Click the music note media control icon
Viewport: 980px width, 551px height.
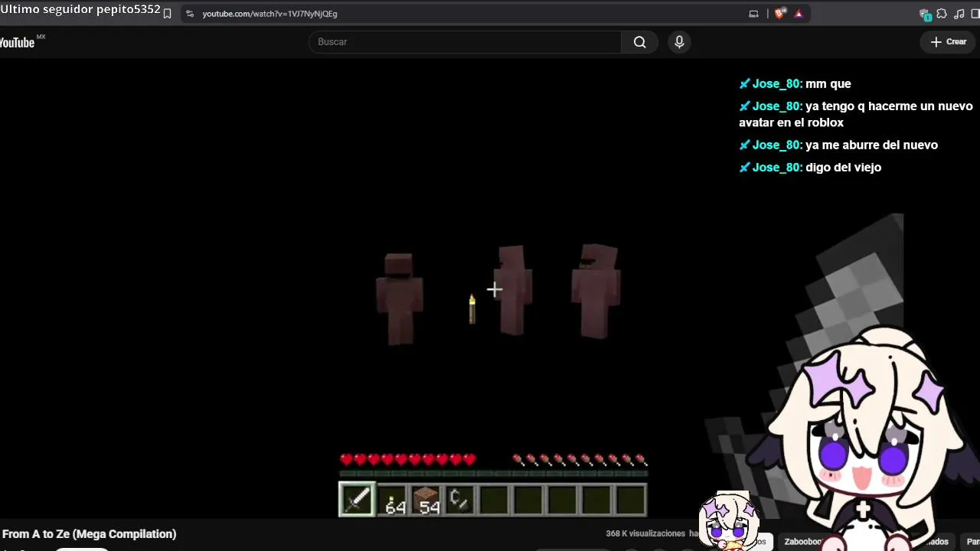[959, 14]
